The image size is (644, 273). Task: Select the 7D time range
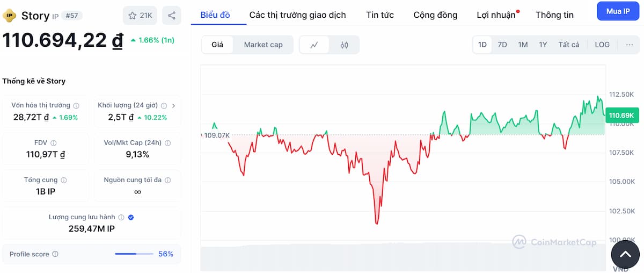point(502,45)
